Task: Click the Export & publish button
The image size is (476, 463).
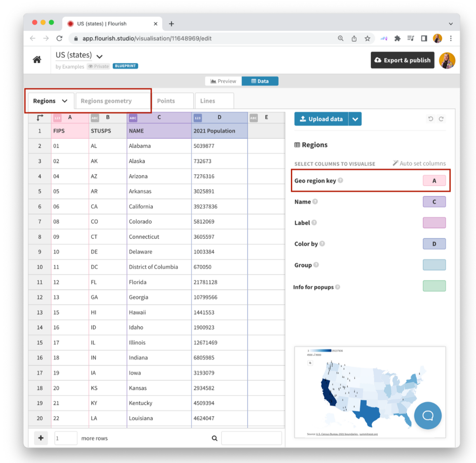Action: [403, 60]
